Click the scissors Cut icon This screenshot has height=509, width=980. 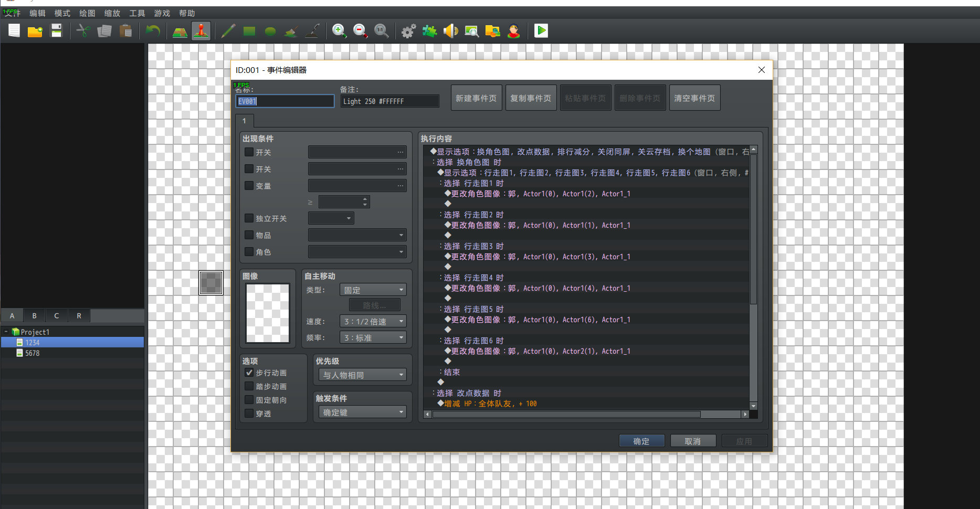point(83,31)
